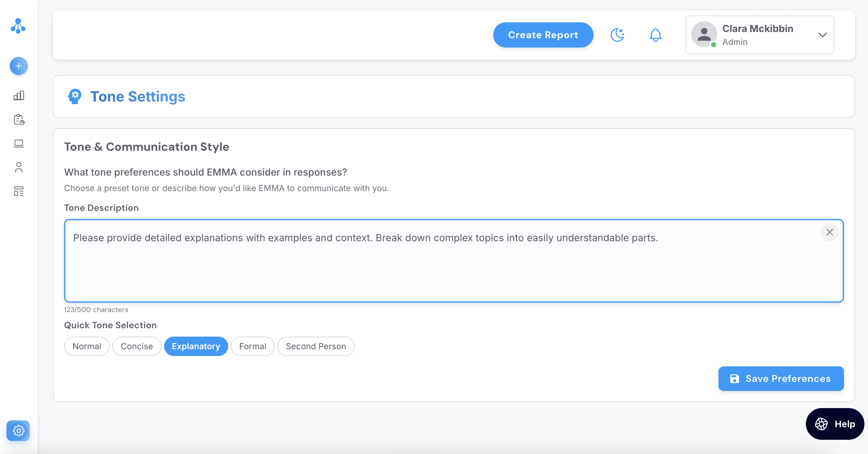
Task: Click Clara Mckibbin's avatar
Action: (x=704, y=35)
